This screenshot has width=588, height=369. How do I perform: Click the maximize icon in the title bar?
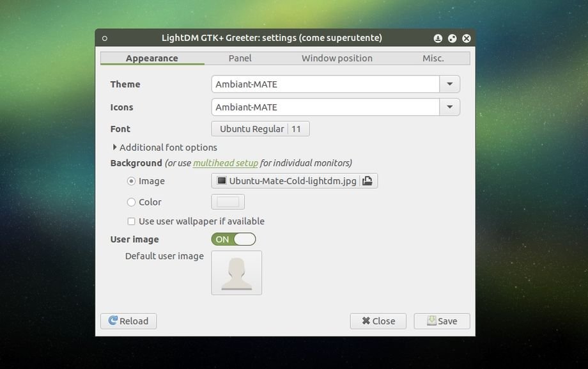[453, 38]
